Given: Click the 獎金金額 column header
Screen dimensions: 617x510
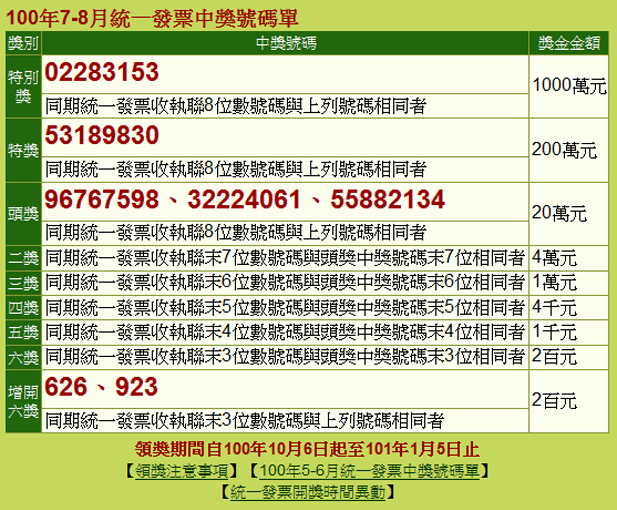Looking at the screenshot, I should tap(569, 42).
